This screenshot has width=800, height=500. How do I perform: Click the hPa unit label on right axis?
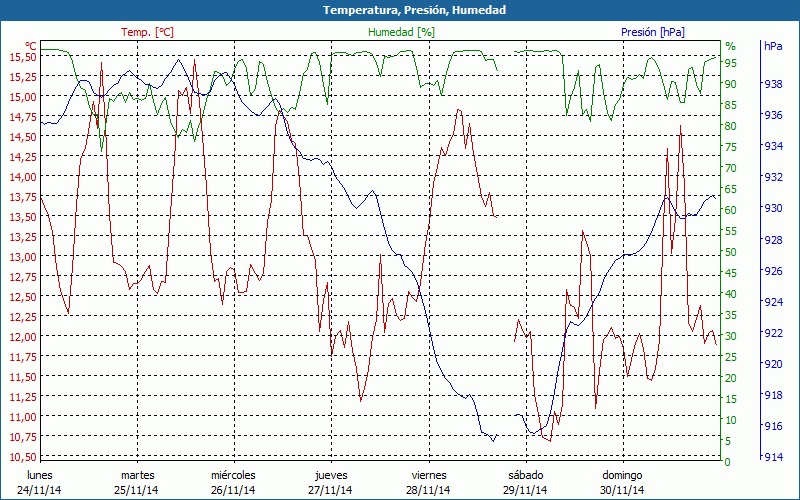pos(773,46)
